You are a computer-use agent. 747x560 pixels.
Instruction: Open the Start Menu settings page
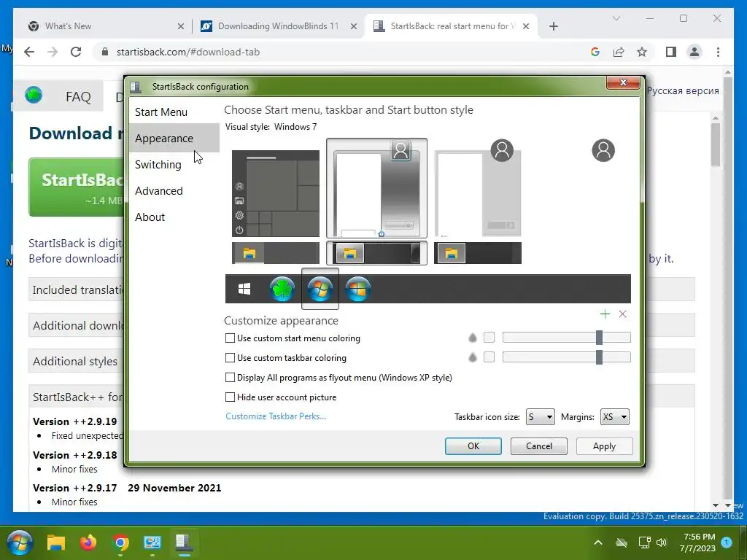(x=174, y=112)
